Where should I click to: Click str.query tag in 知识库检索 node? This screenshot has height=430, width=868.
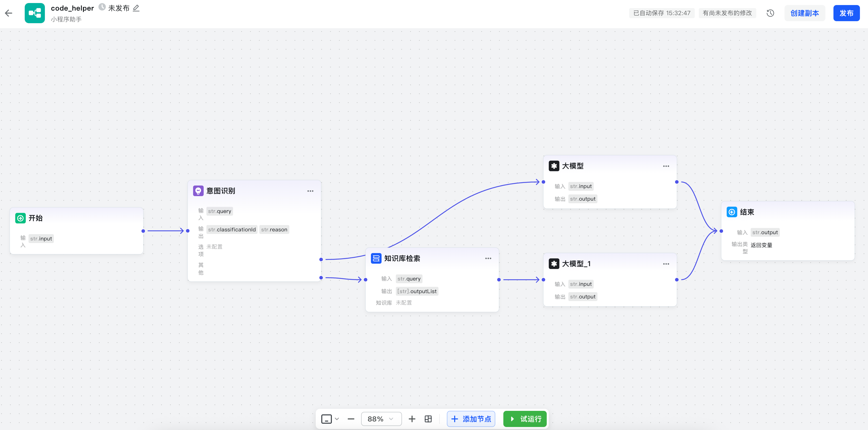pos(409,279)
